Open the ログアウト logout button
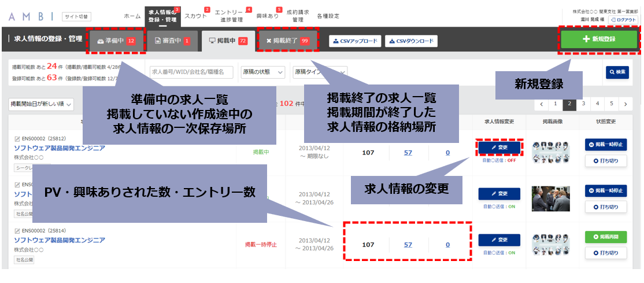Image resolution: width=644 pixels, height=283 pixels. [623, 20]
